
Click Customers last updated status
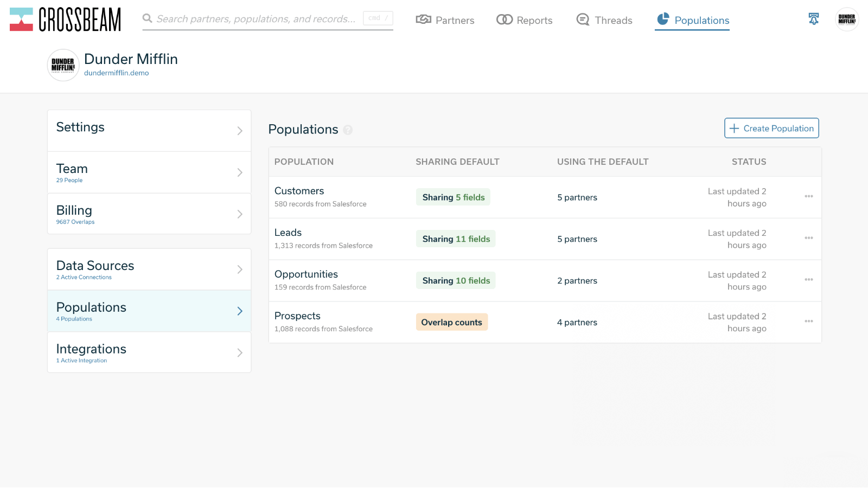(737, 197)
